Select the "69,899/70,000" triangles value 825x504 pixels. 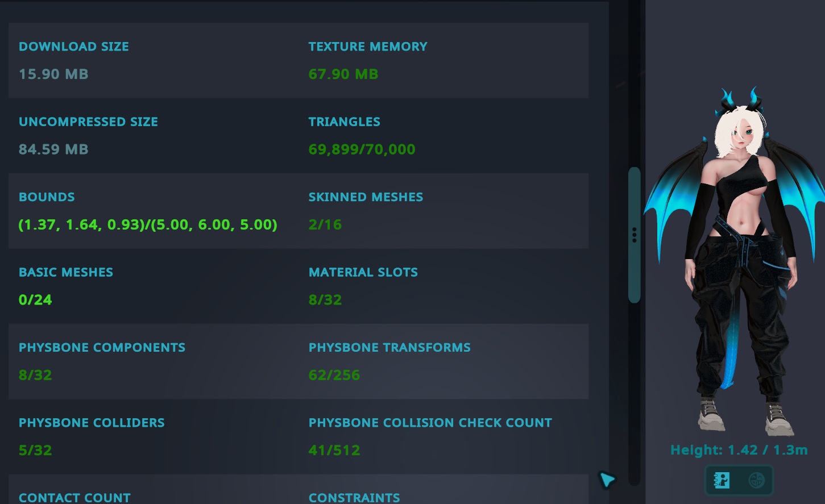(x=362, y=149)
